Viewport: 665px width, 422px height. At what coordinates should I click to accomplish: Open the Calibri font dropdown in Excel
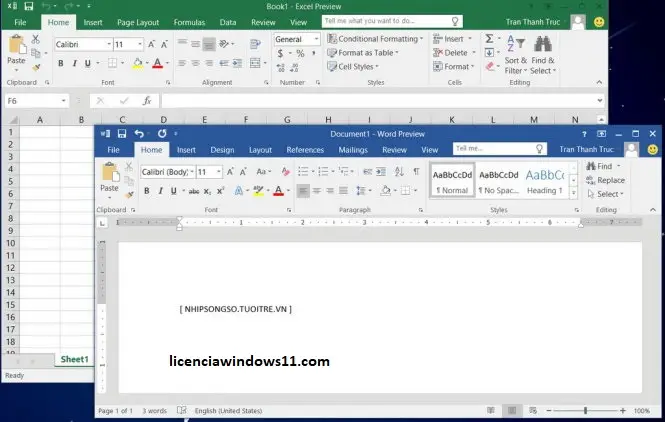(109, 44)
